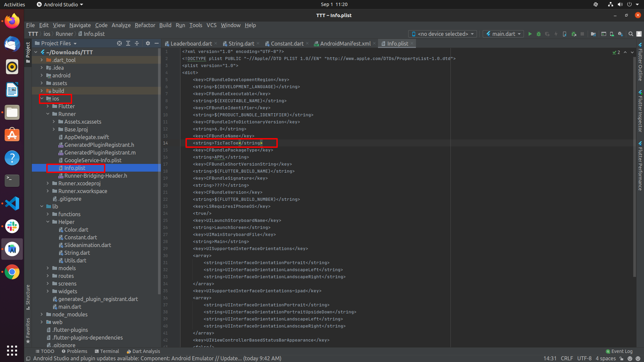The height and width of the screenshot is (362, 644).
Task: Collapse all items in the Project tree
Action: coord(137,43)
